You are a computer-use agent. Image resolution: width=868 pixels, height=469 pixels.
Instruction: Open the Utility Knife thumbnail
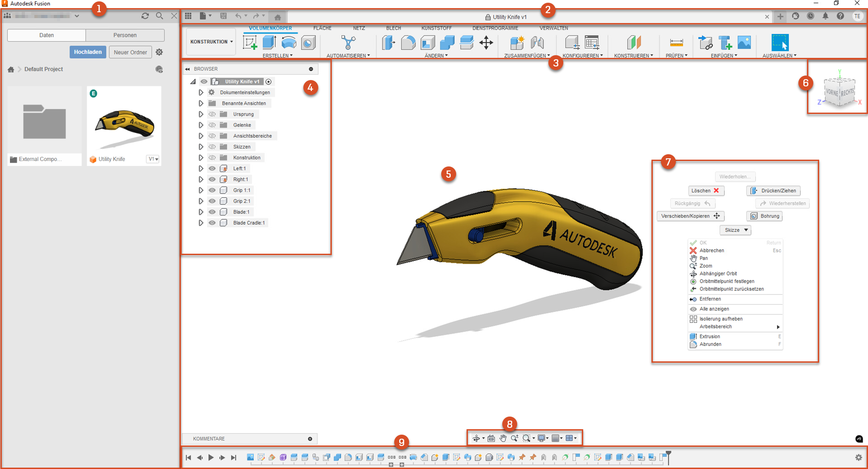click(124, 119)
